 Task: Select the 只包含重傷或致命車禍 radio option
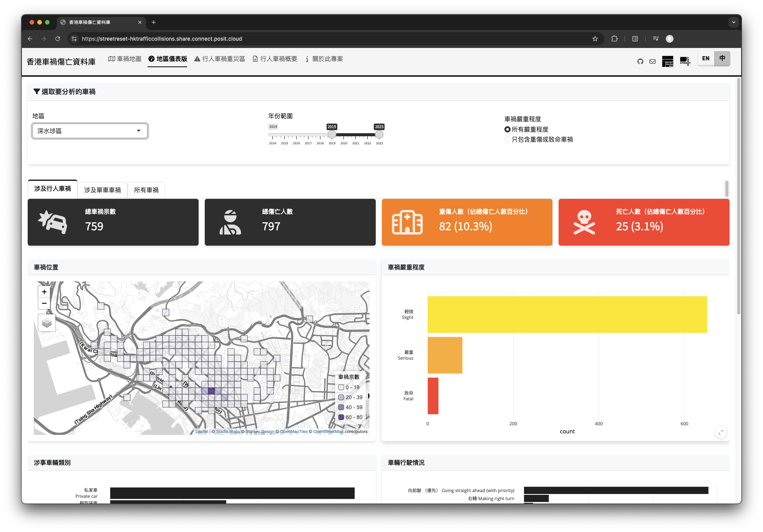507,139
